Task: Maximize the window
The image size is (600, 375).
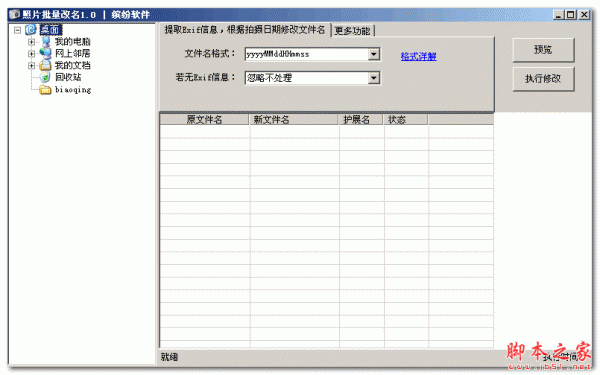Action: click(x=571, y=15)
